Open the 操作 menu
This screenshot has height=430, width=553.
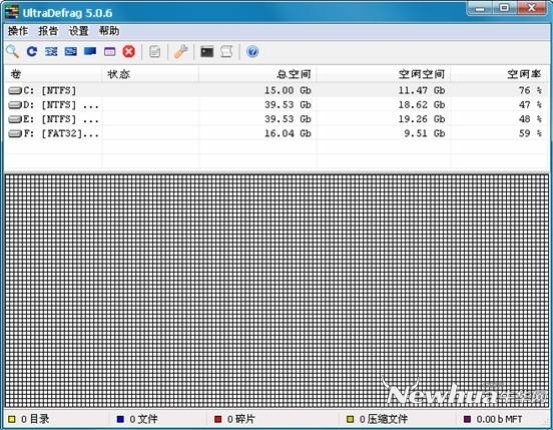tap(18, 31)
